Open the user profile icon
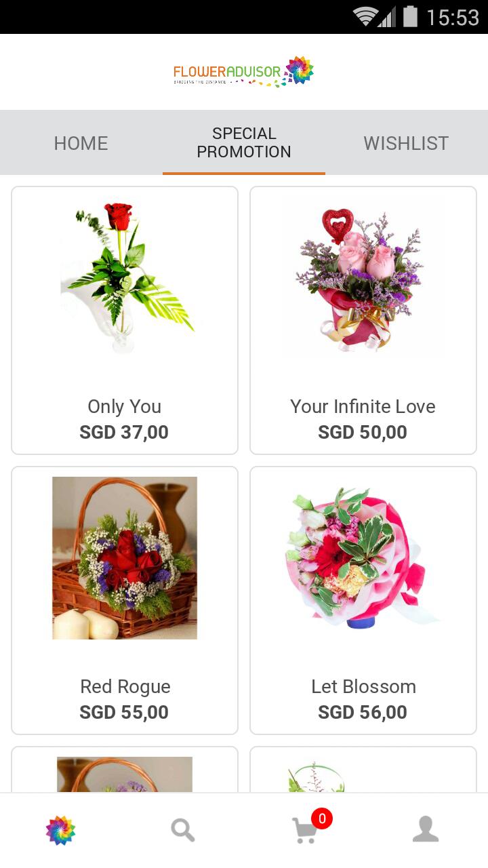 [426, 829]
